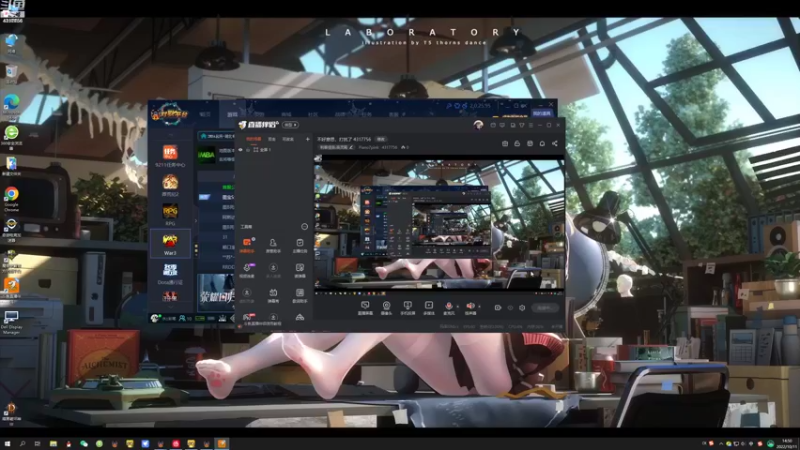Share the stream with share icon

coord(555,144)
